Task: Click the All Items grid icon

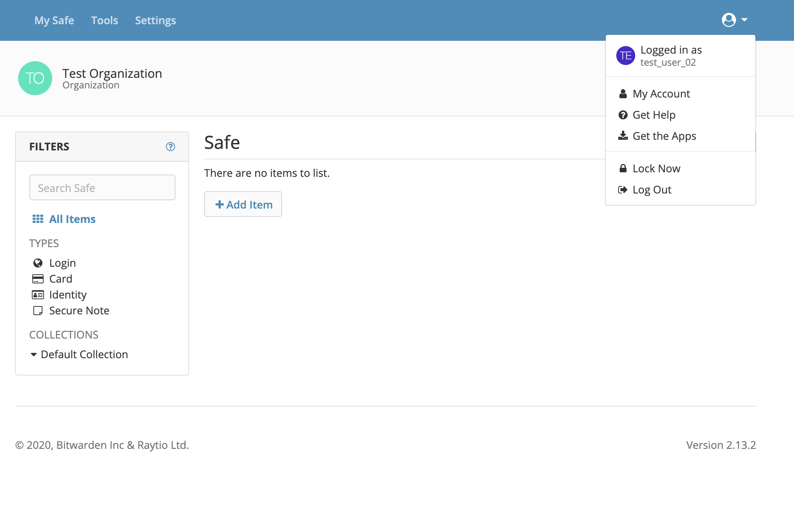Action: 38,219
